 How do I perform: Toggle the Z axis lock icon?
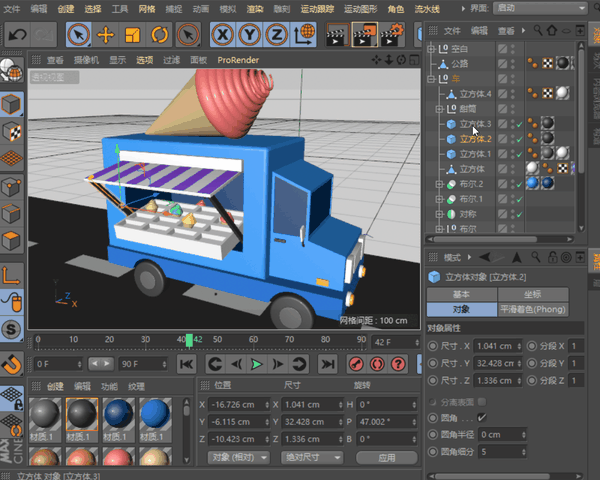[x=278, y=36]
